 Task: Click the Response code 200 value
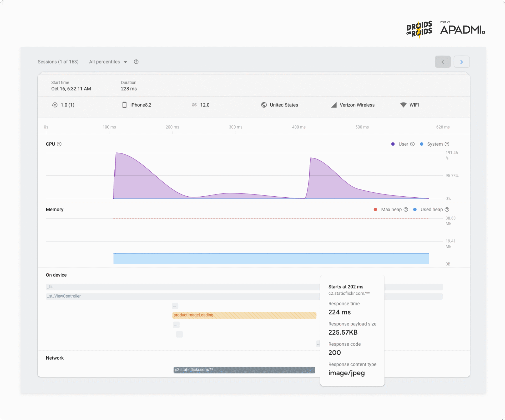click(335, 353)
